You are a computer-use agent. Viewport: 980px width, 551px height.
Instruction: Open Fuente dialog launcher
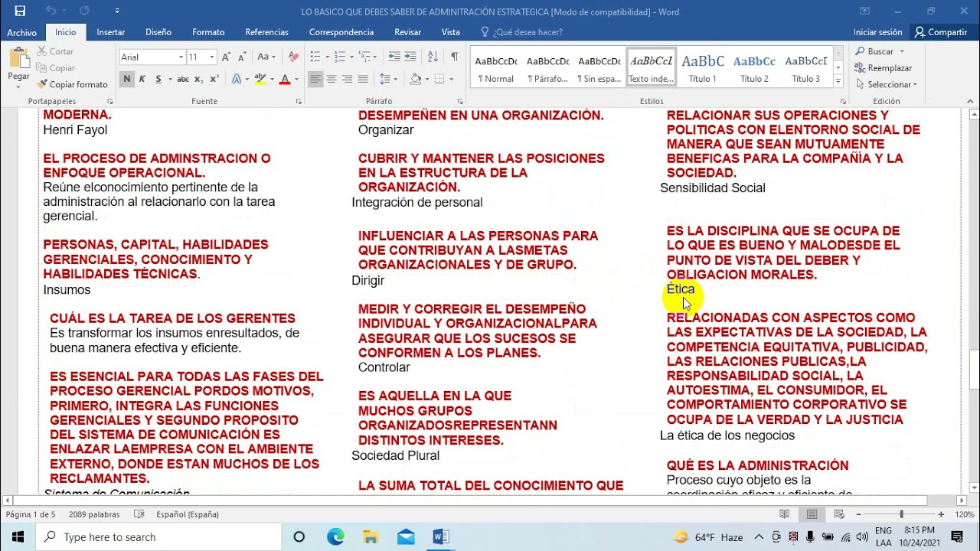tap(297, 101)
